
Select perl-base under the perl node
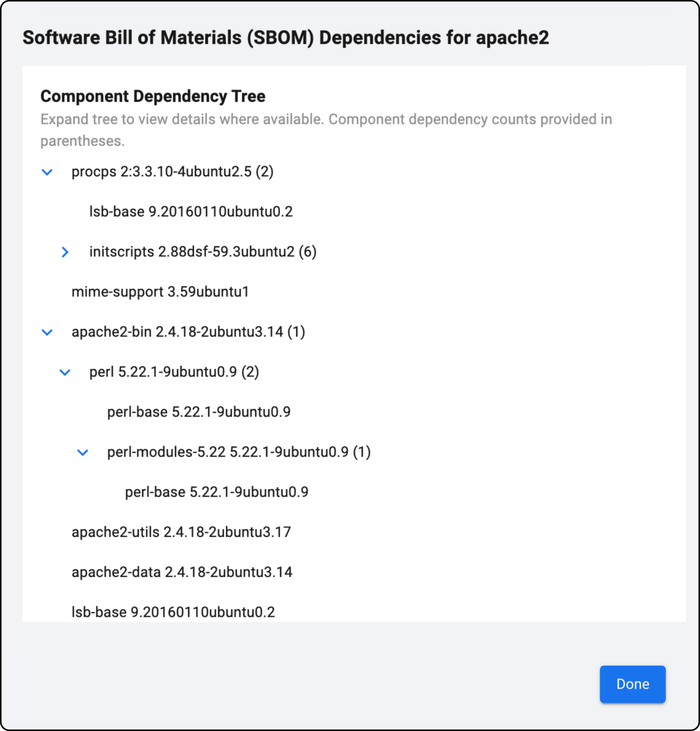(x=199, y=412)
